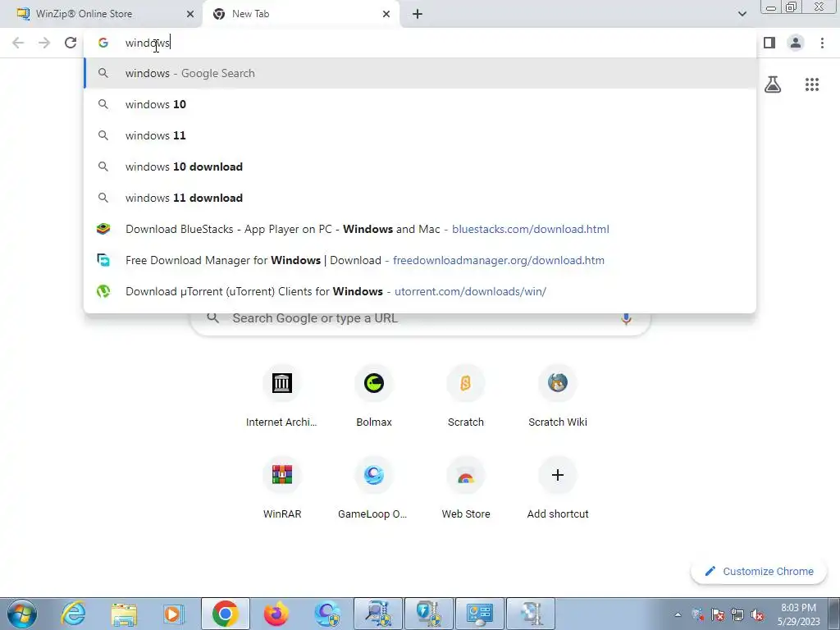Click inside the address bar text 'windows'
This screenshot has height=630, width=840.
coord(148,43)
